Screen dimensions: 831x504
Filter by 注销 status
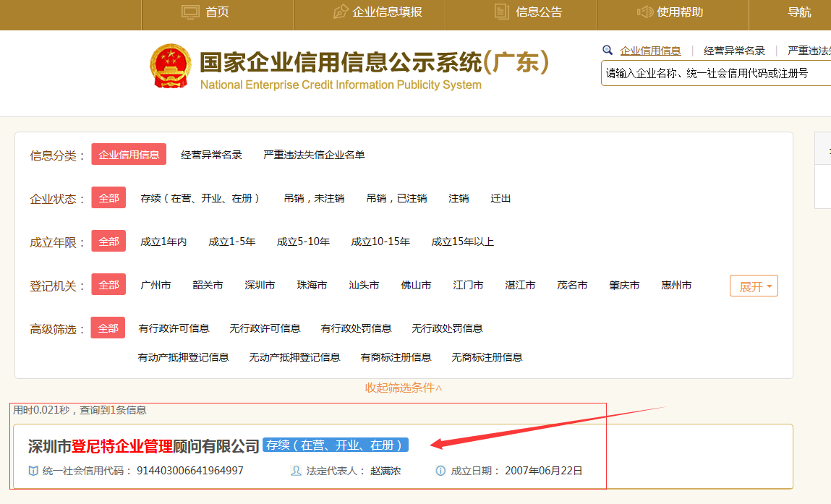point(459,198)
